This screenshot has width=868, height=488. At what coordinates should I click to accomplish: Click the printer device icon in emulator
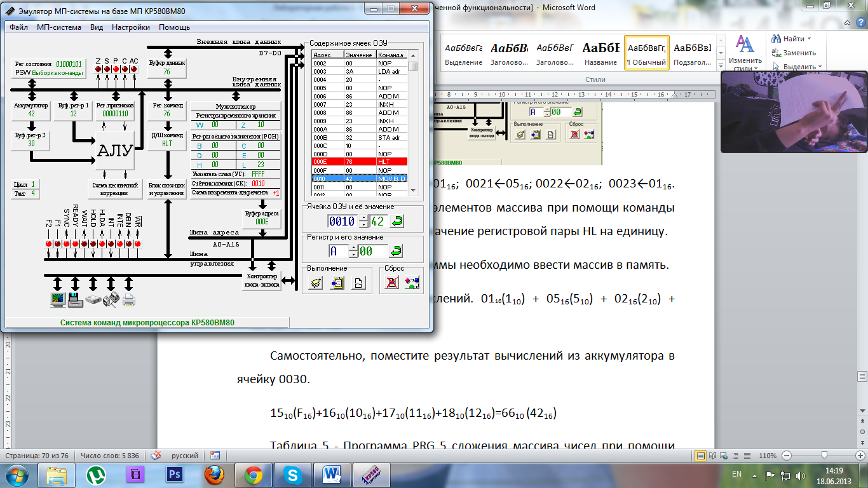129,301
